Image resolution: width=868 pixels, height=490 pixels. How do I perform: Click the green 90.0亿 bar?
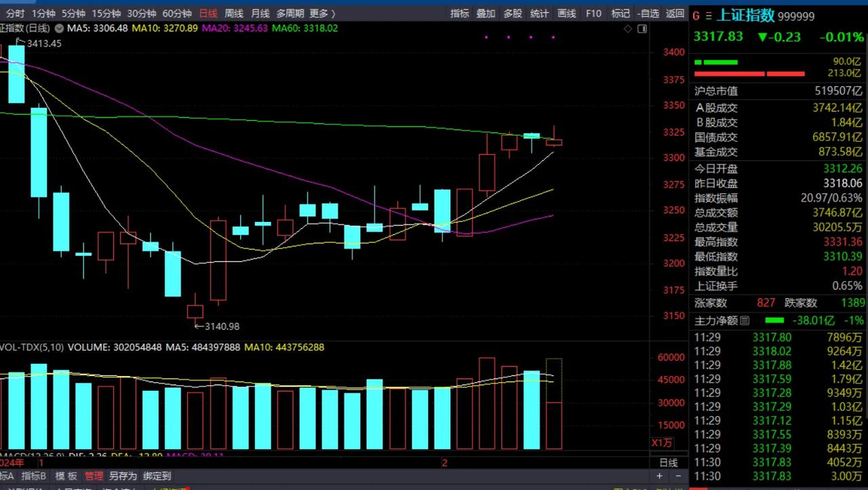716,62
